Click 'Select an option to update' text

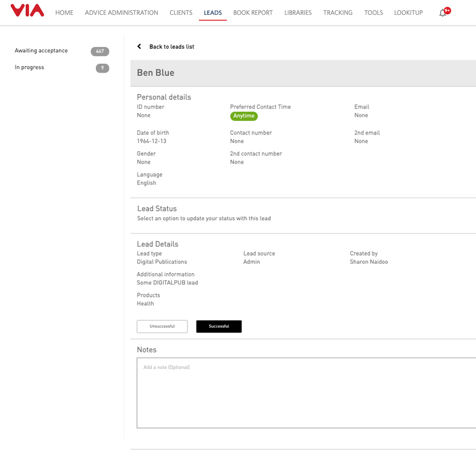tap(204, 218)
